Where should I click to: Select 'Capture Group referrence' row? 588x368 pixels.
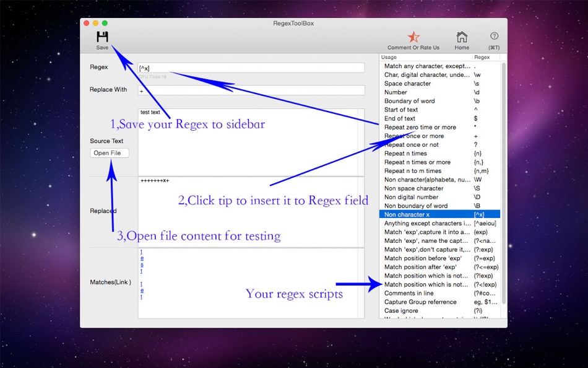click(x=439, y=302)
